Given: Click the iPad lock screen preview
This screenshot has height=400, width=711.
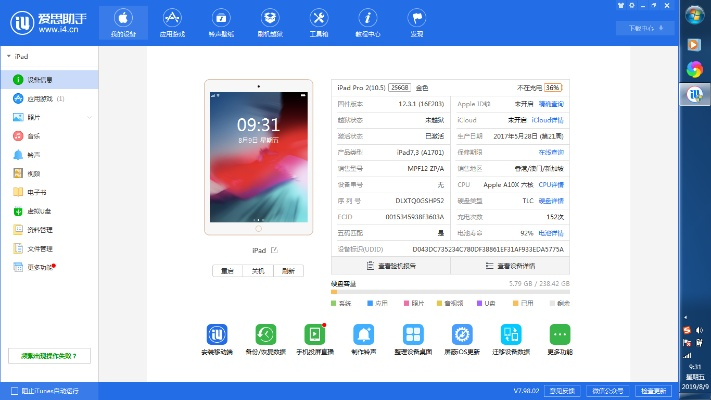Looking at the screenshot, I should [258, 157].
